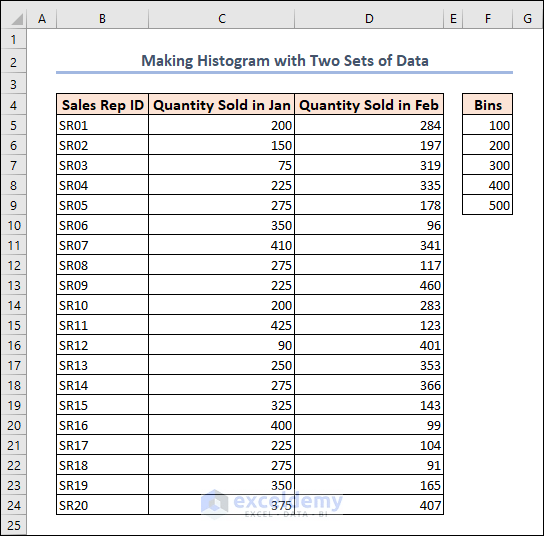
Task: Select cell containing SR03
Action: point(102,165)
